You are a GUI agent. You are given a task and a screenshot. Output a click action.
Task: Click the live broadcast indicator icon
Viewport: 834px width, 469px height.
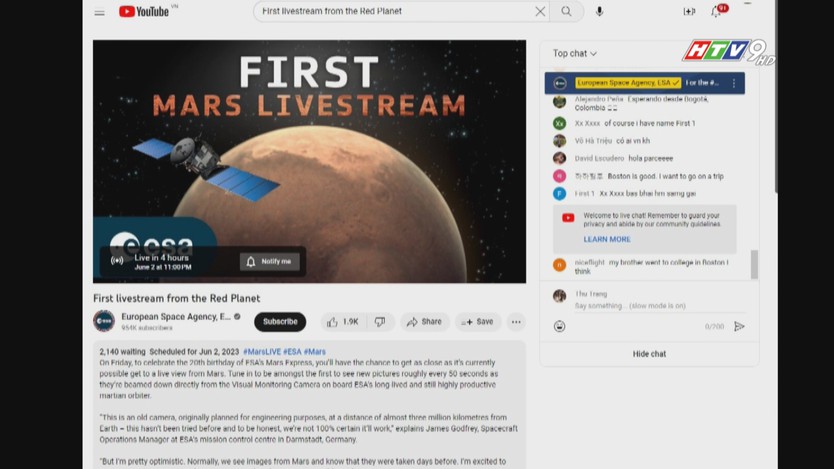tap(117, 261)
